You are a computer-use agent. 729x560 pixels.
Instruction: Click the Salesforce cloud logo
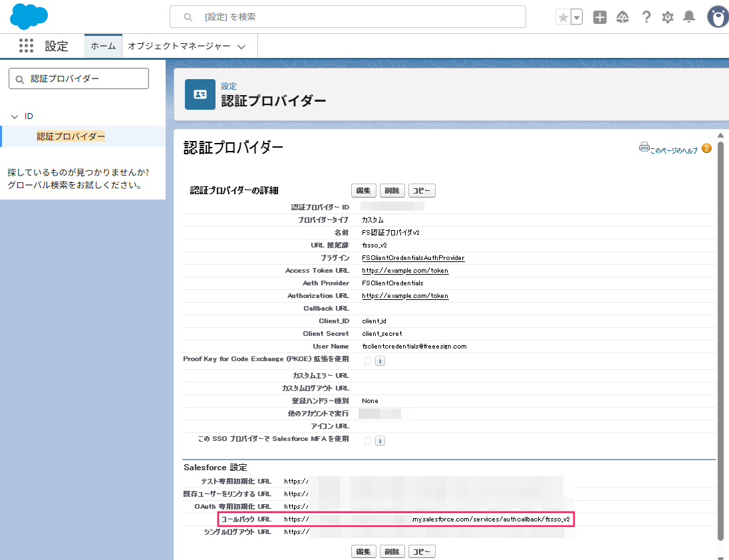point(29,16)
